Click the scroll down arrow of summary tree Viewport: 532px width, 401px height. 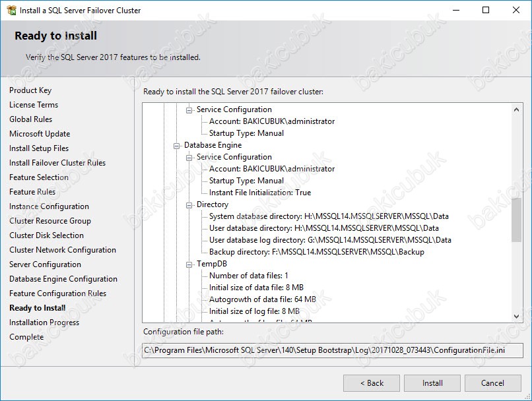(516, 317)
